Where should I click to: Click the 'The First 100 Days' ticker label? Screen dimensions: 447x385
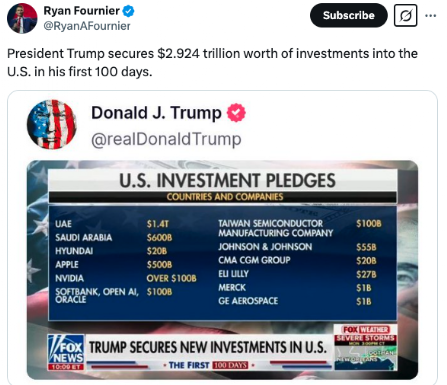(208, 365)
